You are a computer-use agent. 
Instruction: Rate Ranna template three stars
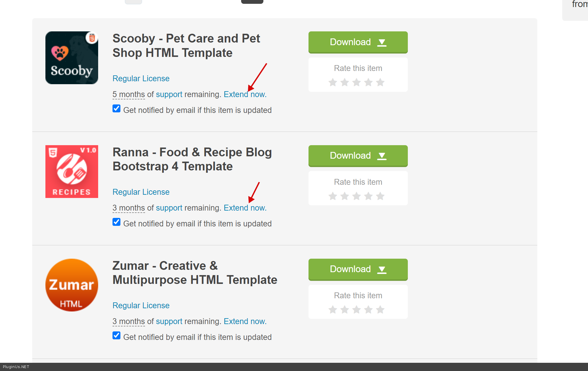click(356, 196)
